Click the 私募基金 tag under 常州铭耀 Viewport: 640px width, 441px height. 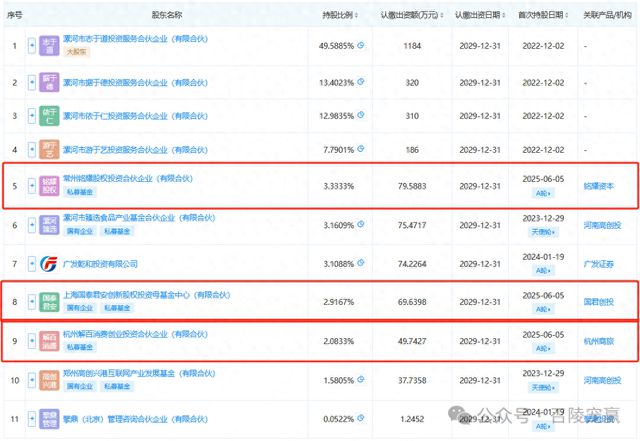click(x=80, y=192)
